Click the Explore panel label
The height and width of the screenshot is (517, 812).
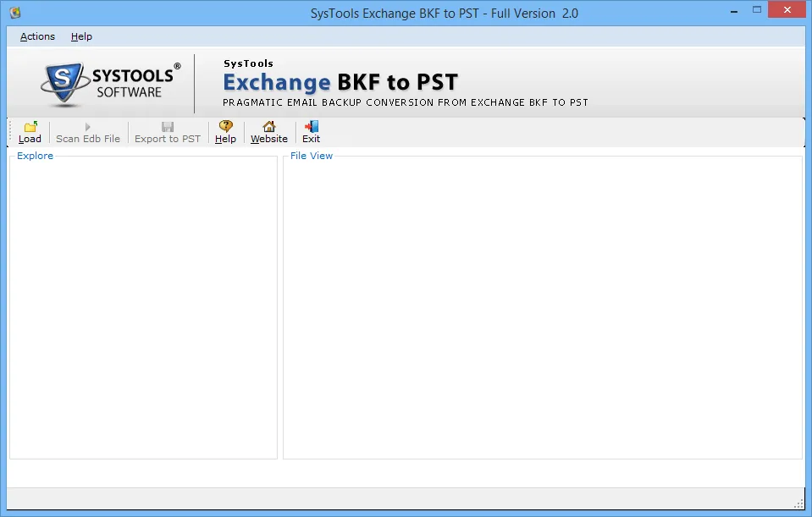pyautogui.click(x=35, y=156)
